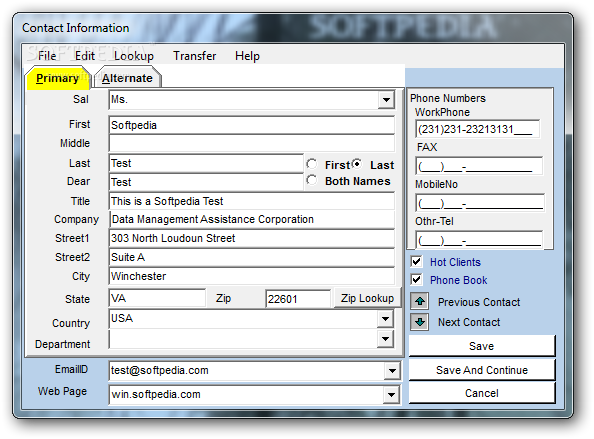Go to Next Contact using down arrow
The width and height of the screenshot is (594, 439).
click(x=419, y=322)
